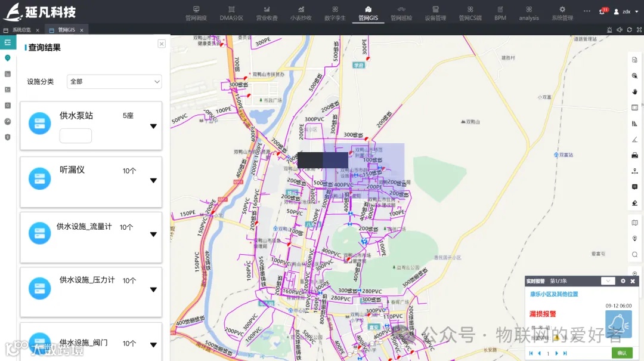Open the 营业收费 menu

[x=267, y=14]
